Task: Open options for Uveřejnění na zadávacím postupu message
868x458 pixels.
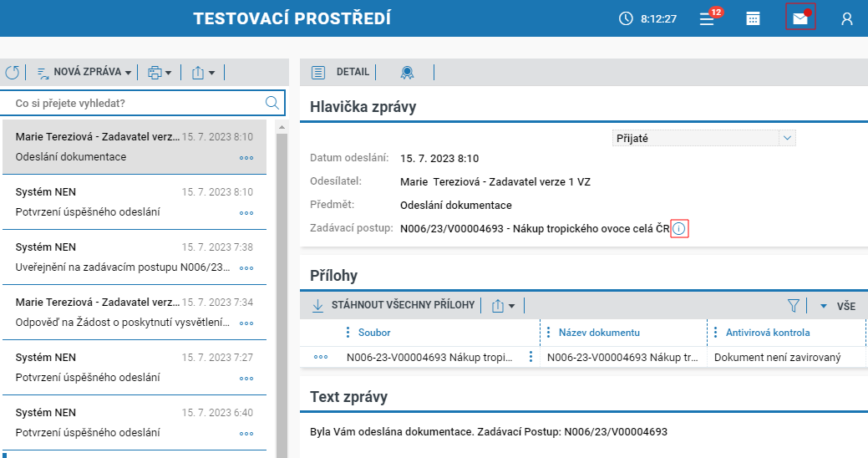Action: [246, 268]
